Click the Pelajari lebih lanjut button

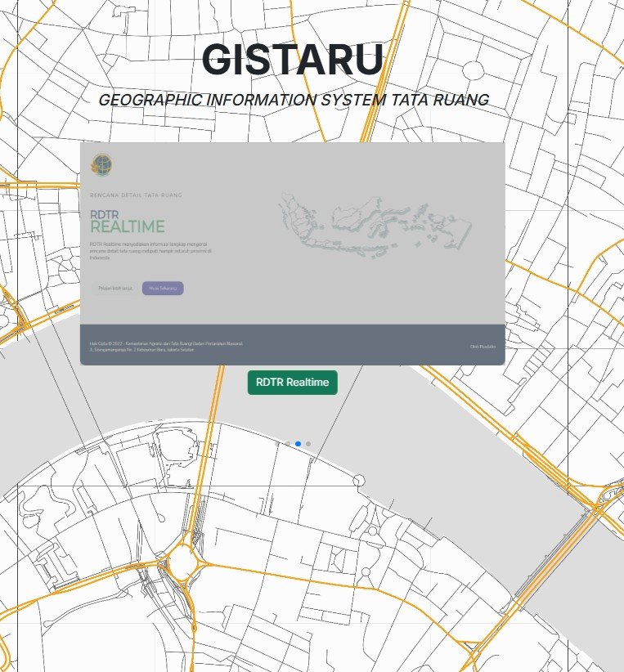(115, 288)
